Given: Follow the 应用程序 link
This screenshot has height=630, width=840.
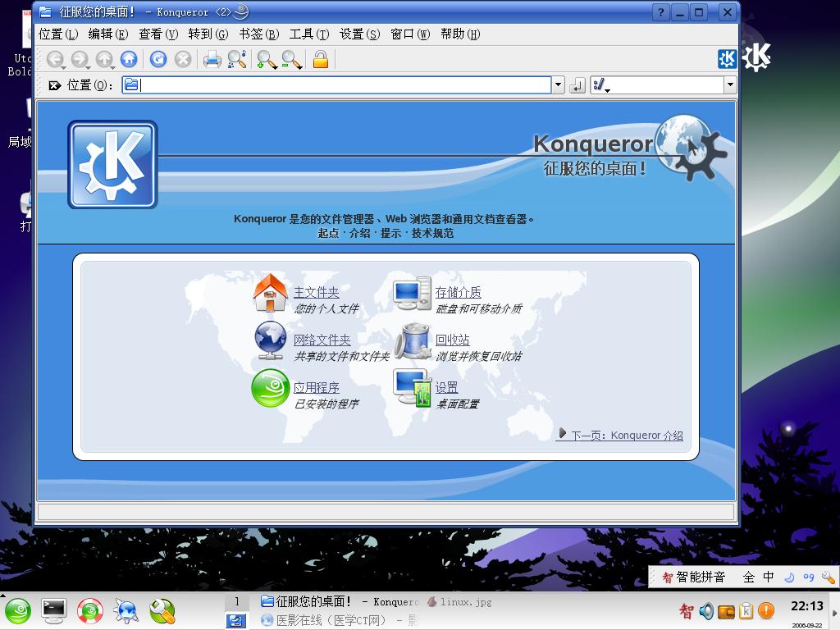Looking at the screenshot, I should (x=316, y=387).
